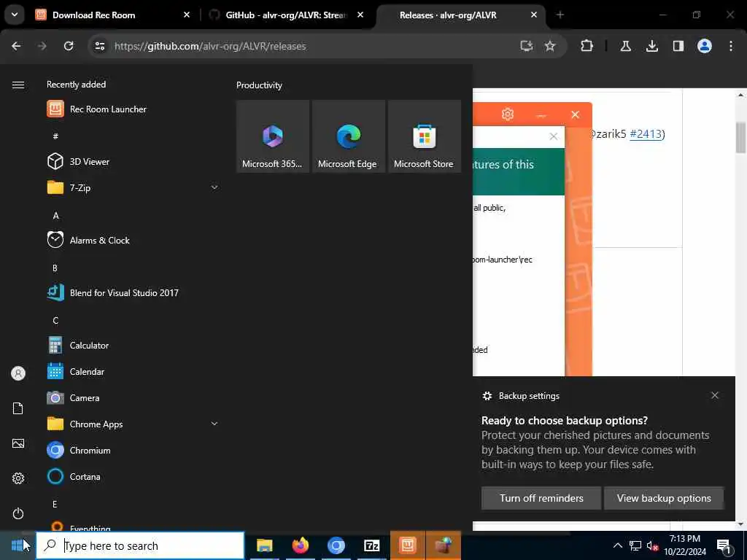Open Settings gear in Start sidebar

18,478
